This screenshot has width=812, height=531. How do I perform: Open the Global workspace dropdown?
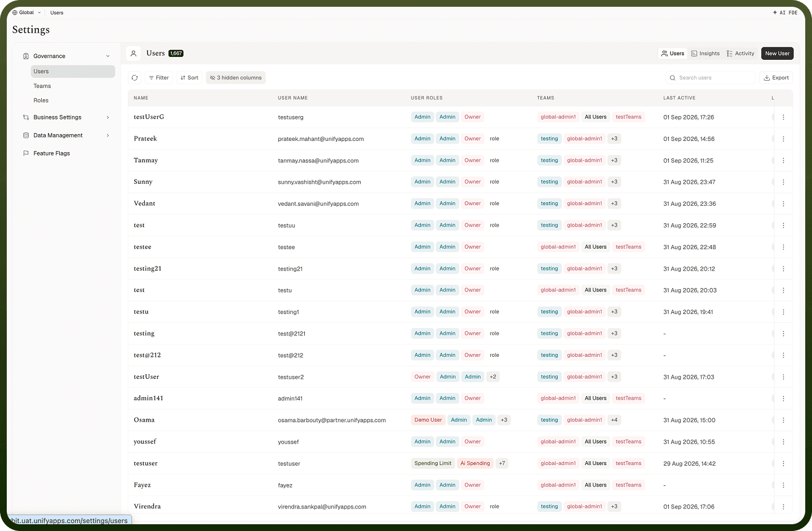26,12
